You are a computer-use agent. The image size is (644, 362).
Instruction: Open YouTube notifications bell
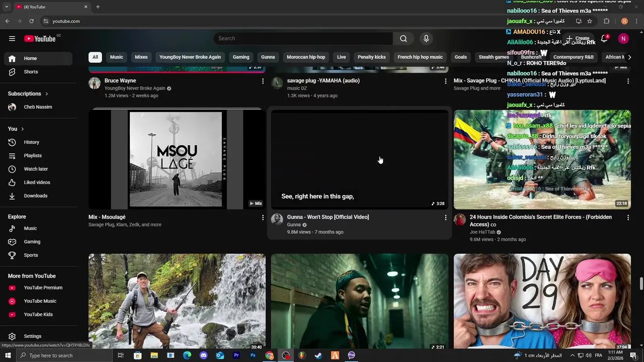click(605, 39)
